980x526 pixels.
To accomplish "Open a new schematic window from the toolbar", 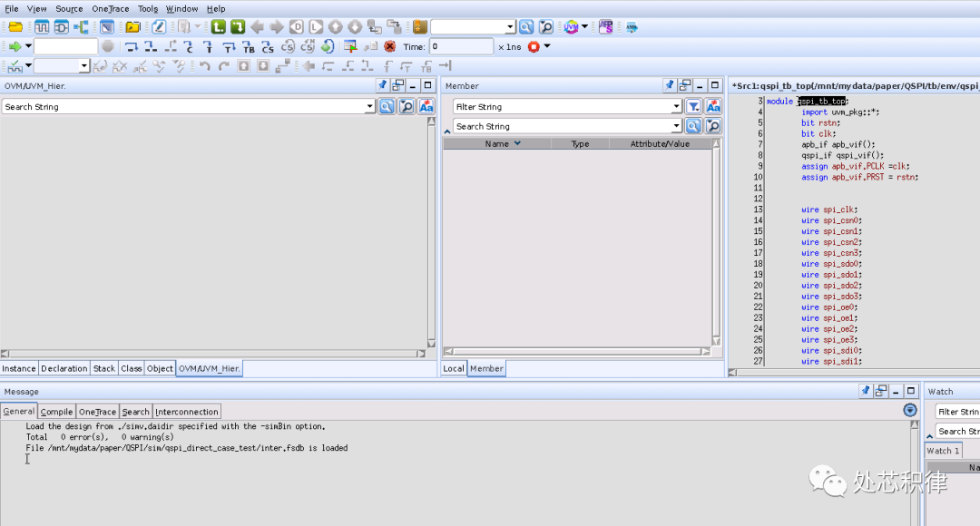I will pyautogui.click(x=63, y=27).
